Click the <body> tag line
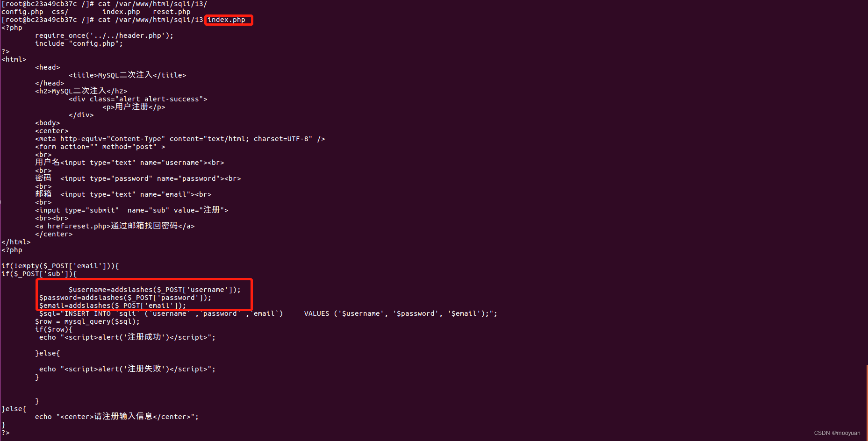The image size is (868, 441). [48, 123]
